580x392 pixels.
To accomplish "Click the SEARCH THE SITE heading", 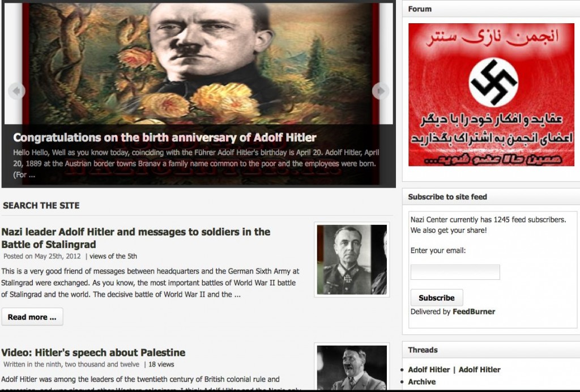I will click(41, 206).
